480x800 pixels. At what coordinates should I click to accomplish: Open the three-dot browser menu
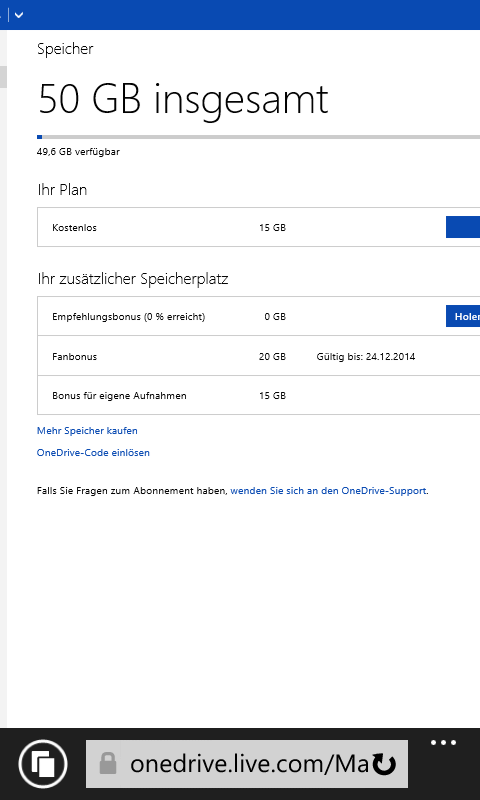point(443,743)
